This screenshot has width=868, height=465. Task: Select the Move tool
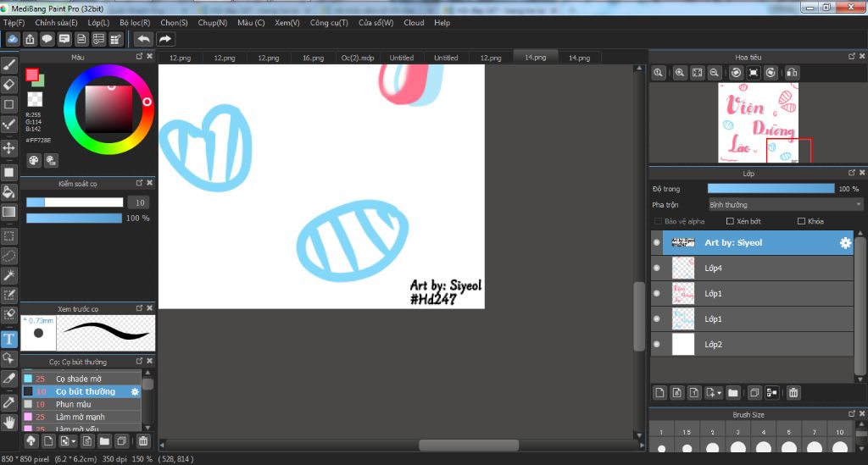(9, 148)
